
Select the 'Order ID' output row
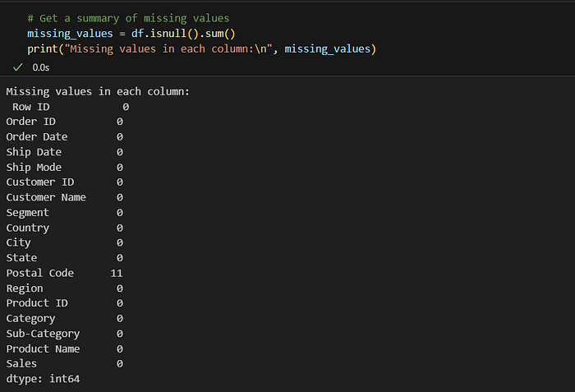[65, 122]
